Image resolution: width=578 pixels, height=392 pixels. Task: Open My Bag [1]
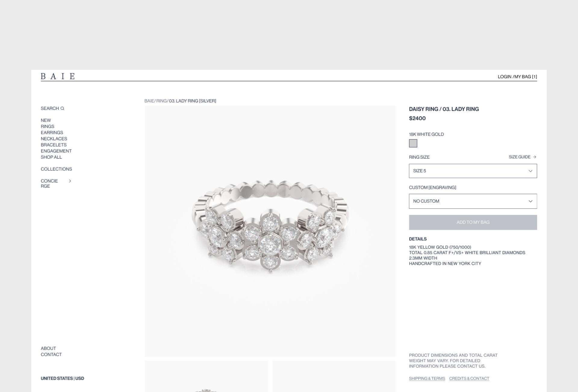pyautogui.click(x=526, y=77)
